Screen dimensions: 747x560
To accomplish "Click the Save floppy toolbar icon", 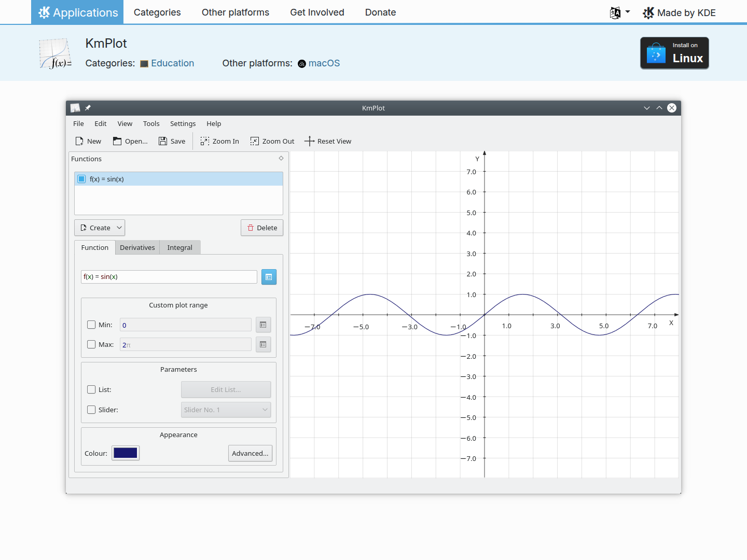I will [163, 141].
